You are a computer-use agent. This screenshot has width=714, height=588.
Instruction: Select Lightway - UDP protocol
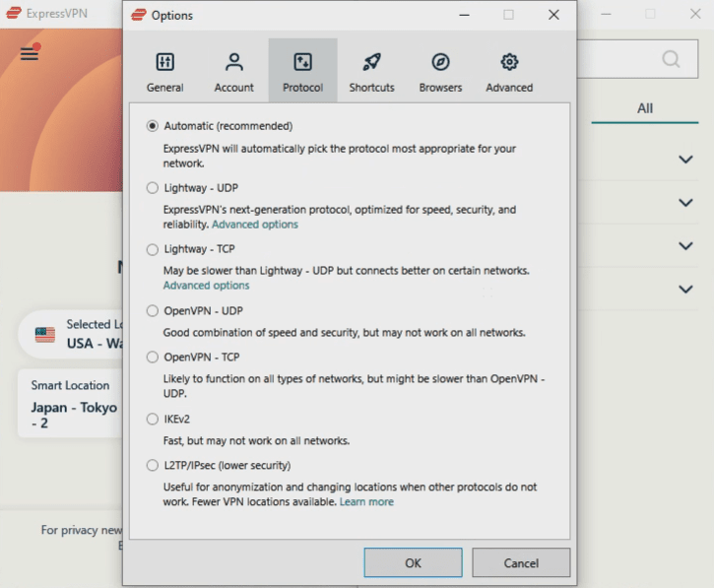[153, 188]
